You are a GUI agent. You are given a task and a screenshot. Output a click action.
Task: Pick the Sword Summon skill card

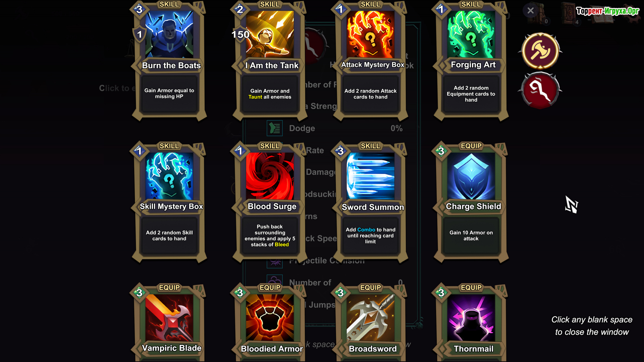[370, 202]
